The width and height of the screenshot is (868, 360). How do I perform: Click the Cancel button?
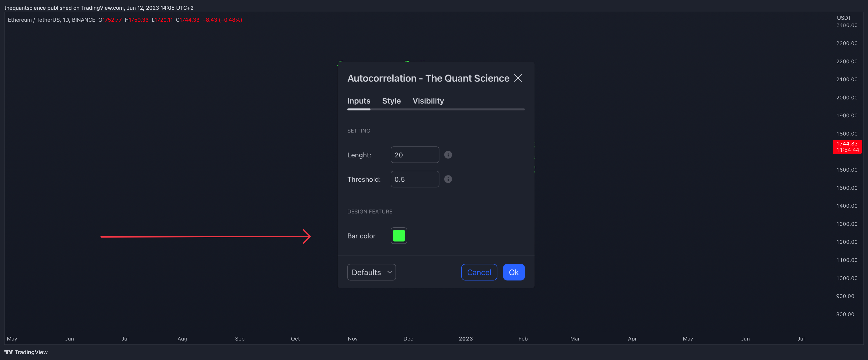click(x=479, y=272)
